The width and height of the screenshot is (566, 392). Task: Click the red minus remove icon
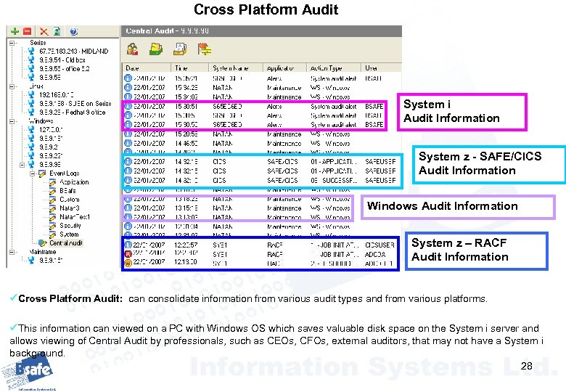pos(27,31)
